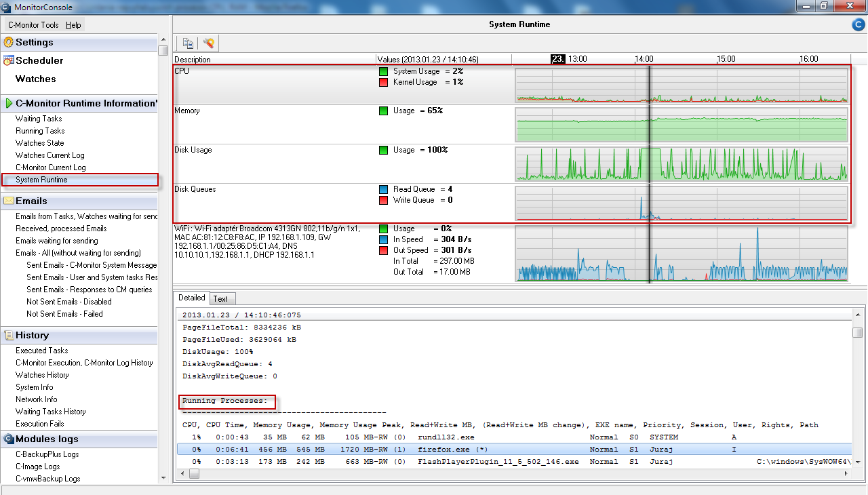Click the CPU usage graph

pos(682,85)
